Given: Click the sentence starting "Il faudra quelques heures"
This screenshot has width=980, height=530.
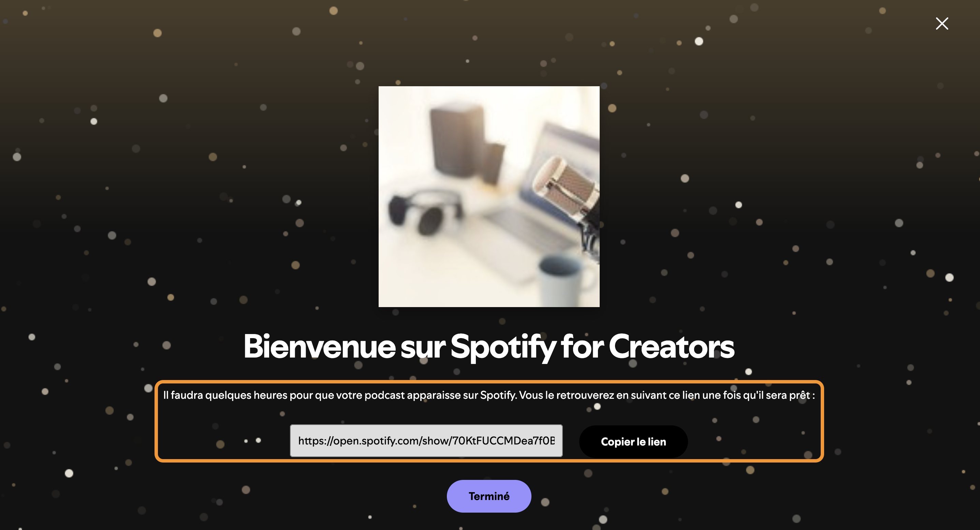Looking at the screenshot, I should pos(340,395).
